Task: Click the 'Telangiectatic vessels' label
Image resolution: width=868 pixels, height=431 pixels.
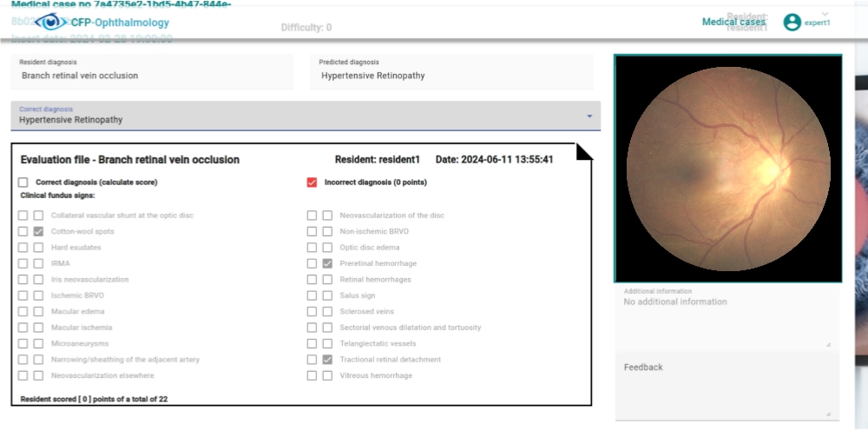Action: coord(378,343)
